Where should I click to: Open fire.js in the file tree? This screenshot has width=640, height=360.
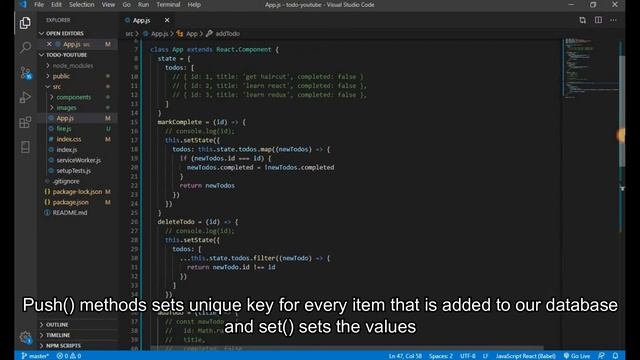tap(64, 129)
